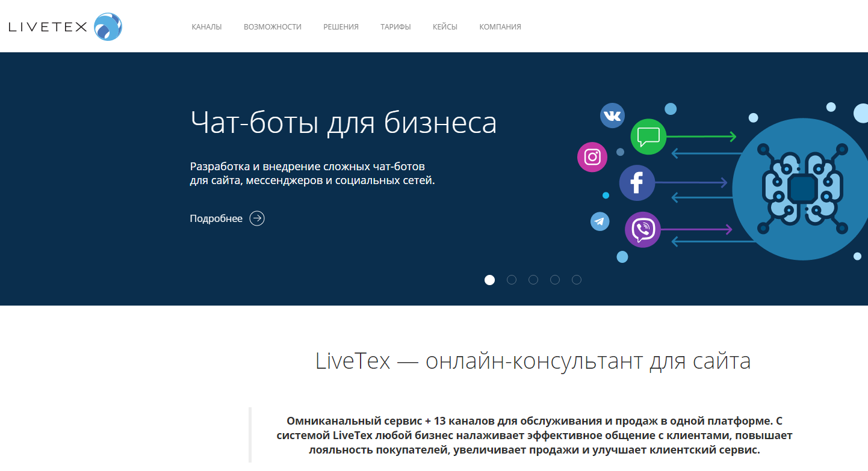This screenshot has height=471, width=868.
Task: Open the Решения menu item
Action: tap(341, 27)
